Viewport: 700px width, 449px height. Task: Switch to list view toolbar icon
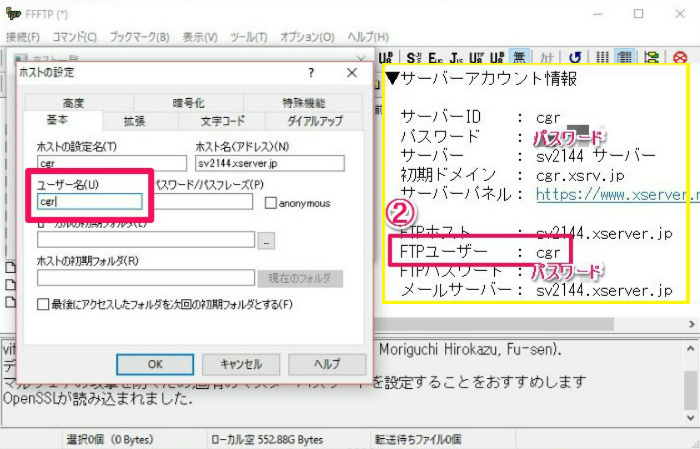tap(603, 58)
